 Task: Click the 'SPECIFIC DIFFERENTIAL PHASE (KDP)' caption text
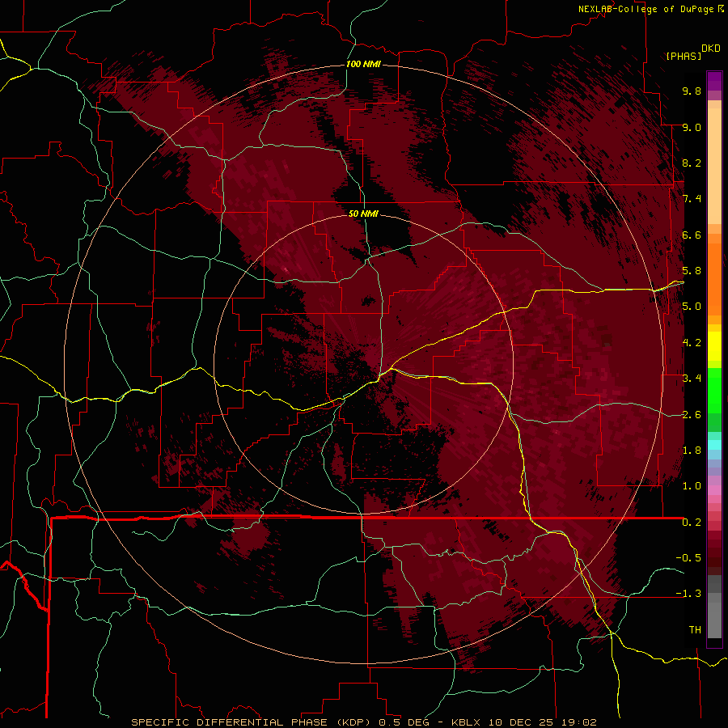point(252,722)
